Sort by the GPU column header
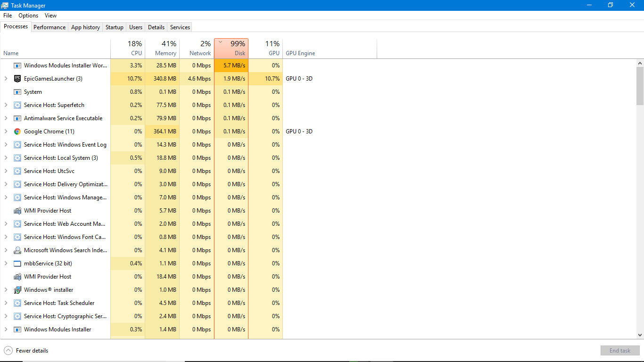Image resolution: width=644 pixels, height=362 pixels. coord(265,49)
